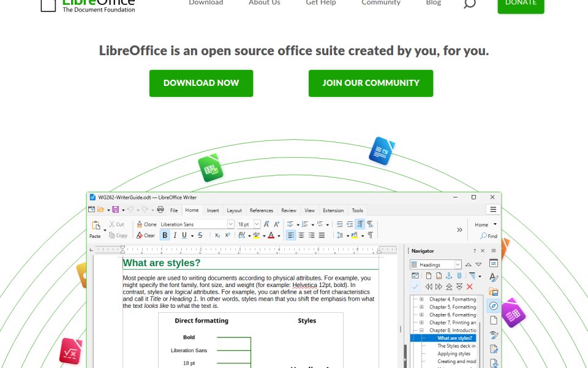Toggle the left-to-right paragraph direction button
This screenshot has width=588, height=368.
[x=360, y=224]
